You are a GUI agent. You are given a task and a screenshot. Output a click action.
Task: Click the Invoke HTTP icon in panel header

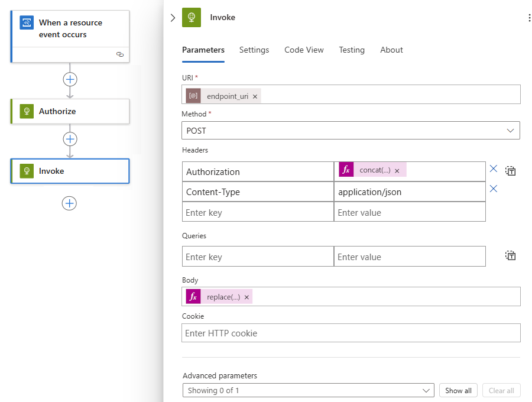tap(192, 17)
